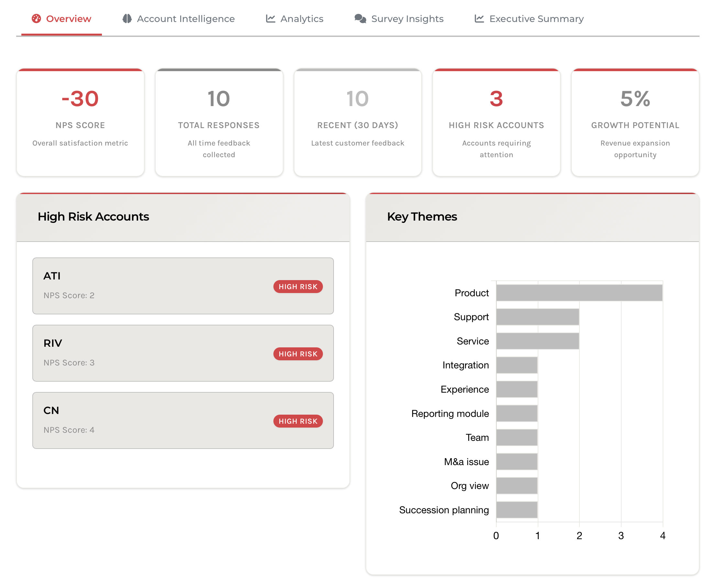Open the Account Intelligence tab
Image resolution: width=717 pixels, height=588 pixels.
(185, 19)
